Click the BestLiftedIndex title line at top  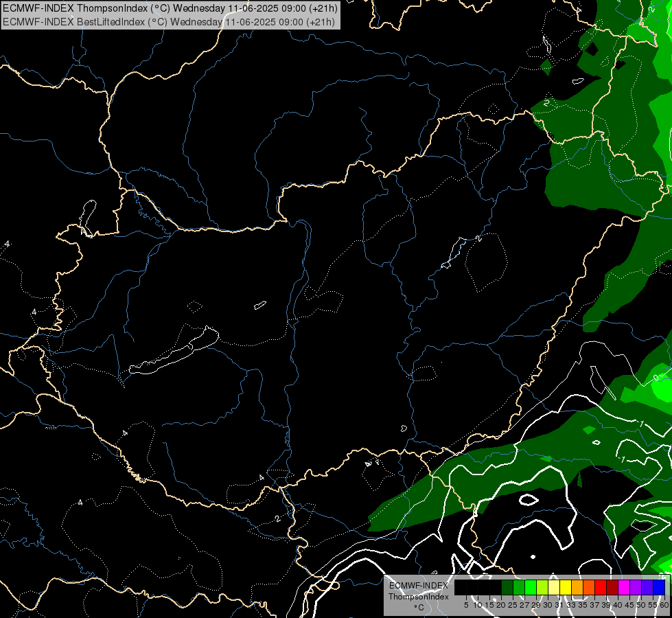click(168, 21)
